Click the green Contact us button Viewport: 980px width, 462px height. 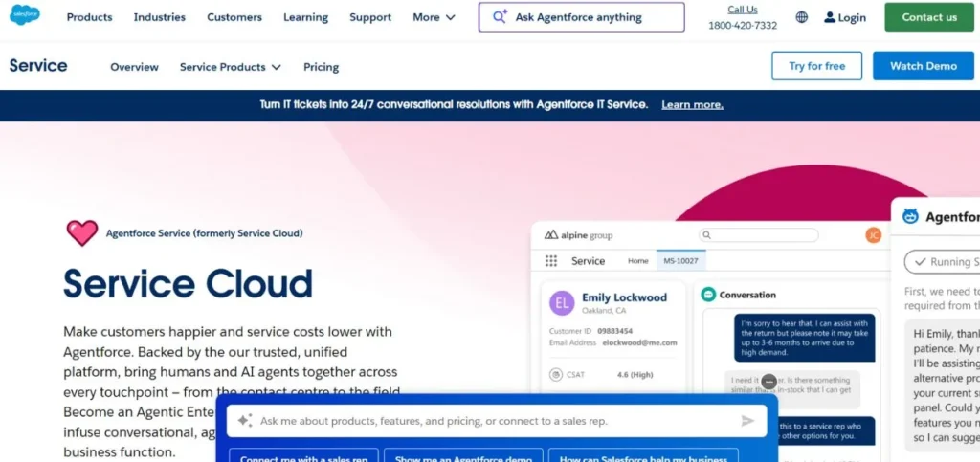(x=929, y=17)
